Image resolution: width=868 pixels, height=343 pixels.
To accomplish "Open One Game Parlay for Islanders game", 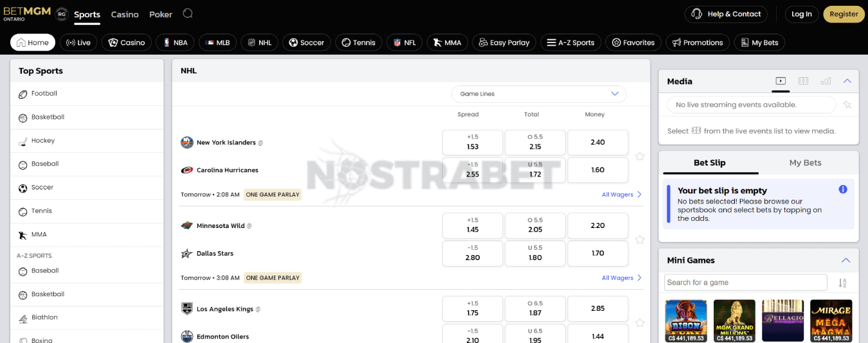I will coord(273,195).
